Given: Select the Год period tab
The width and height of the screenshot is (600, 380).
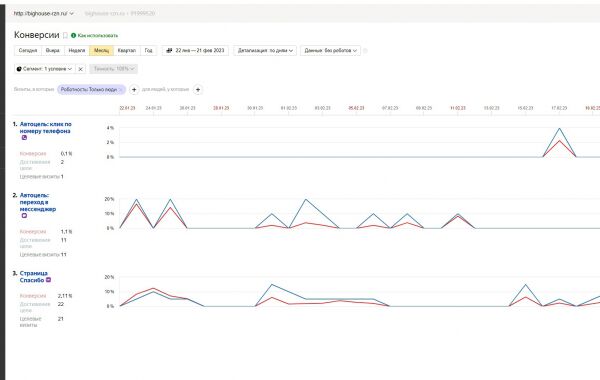Looking at the screenshot, I should pyautogui.click(x=148, y=51).
